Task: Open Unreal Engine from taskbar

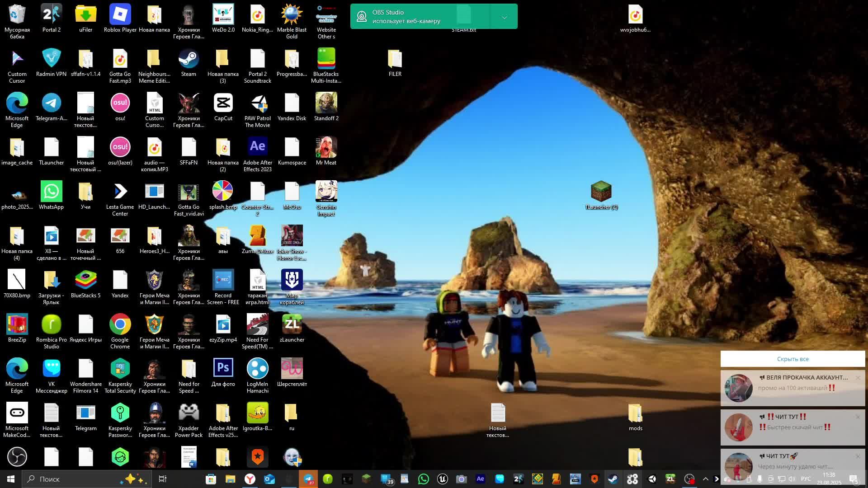Action: point(442,479)
